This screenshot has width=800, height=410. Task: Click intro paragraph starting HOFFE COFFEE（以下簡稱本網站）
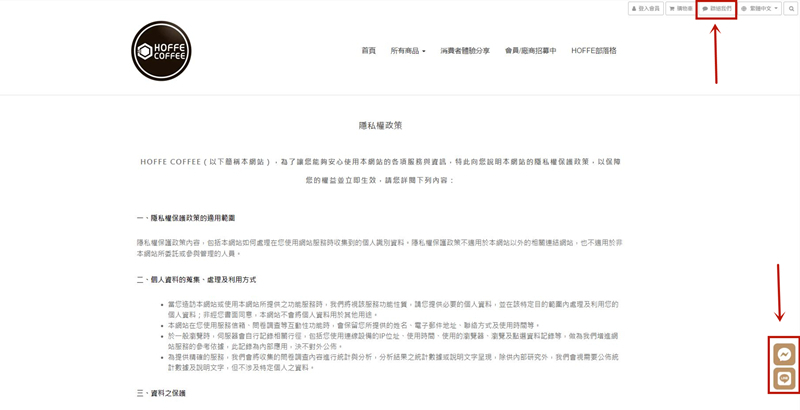(x=381, y=171)
